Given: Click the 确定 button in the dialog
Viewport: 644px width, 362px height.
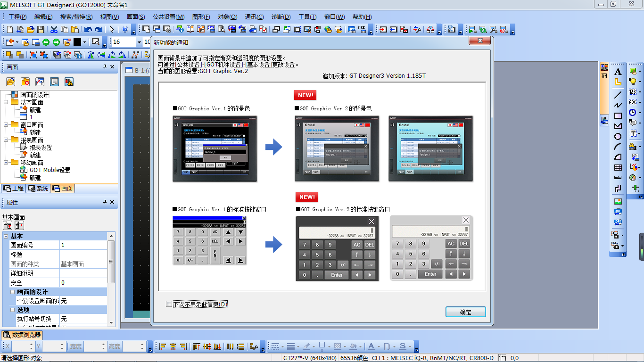Looking at the screenshot, I should [465, 312].
